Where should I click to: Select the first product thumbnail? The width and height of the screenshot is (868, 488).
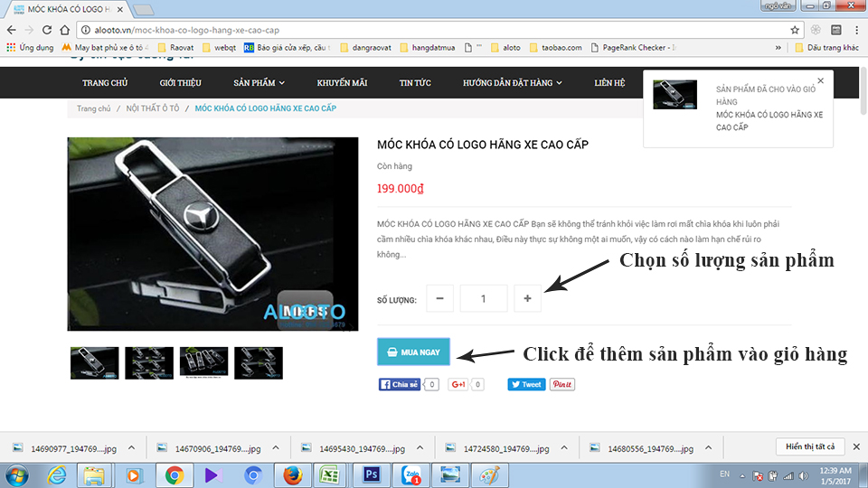(95, 363)
